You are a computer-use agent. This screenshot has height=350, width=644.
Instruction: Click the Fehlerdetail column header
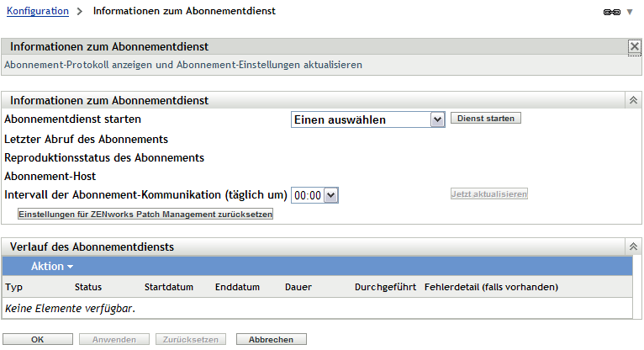coord(491,287)
